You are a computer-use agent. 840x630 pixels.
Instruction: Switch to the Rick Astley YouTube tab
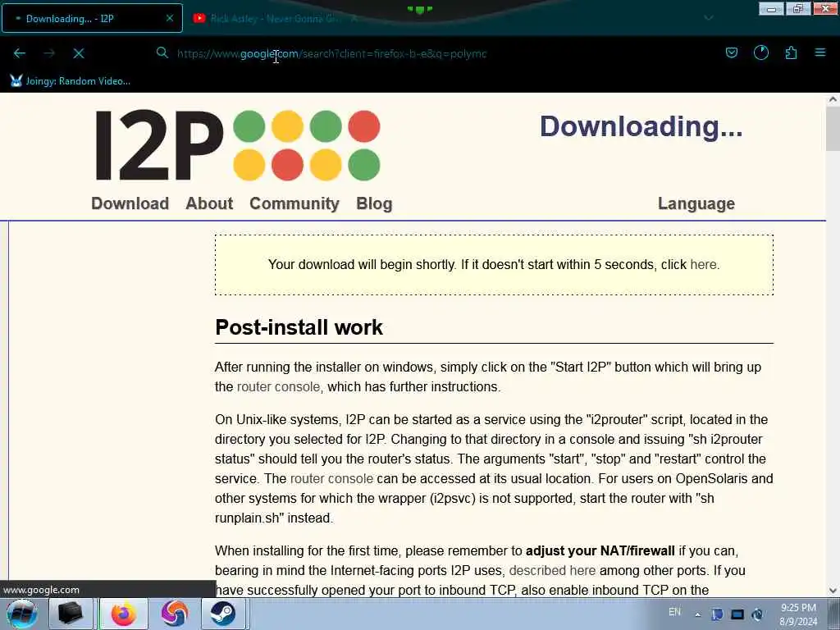click(276, 18)
